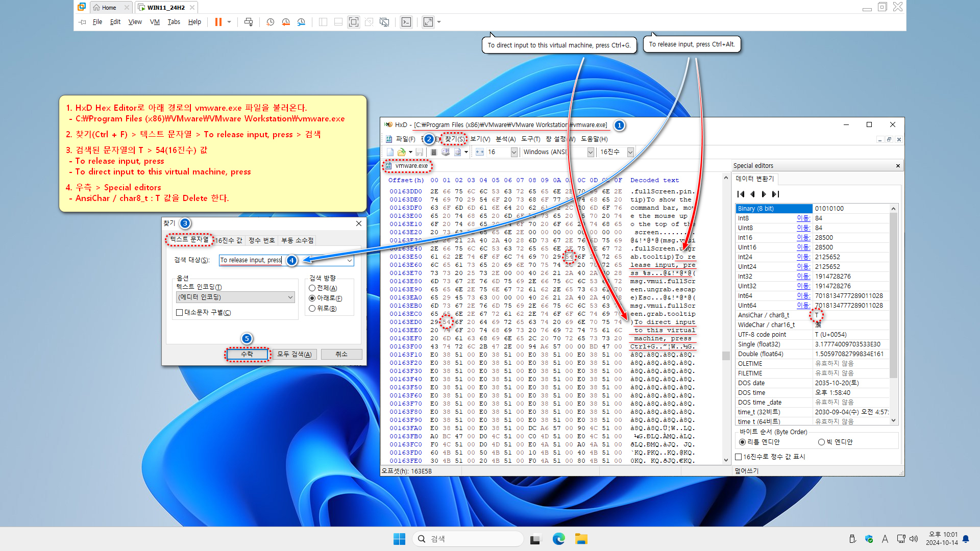Click Task View icon on taskbar

(535, 539)
